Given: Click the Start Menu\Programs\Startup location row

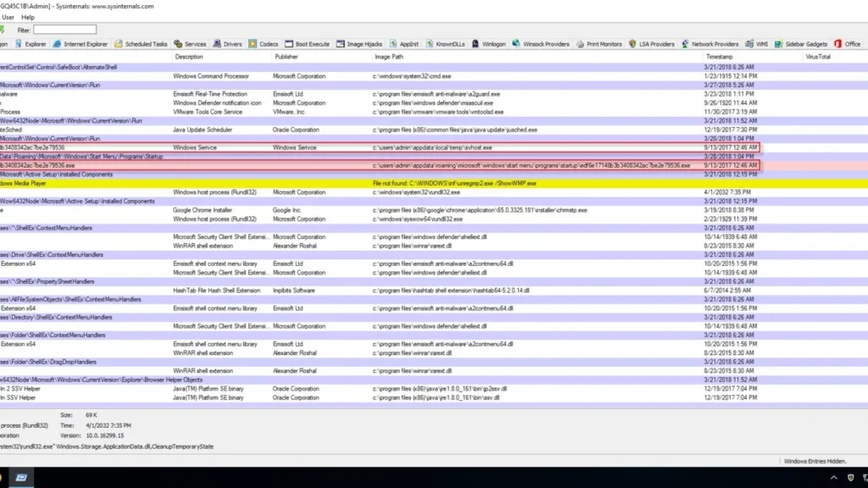Looking at the screenshot, I should 434,157.
